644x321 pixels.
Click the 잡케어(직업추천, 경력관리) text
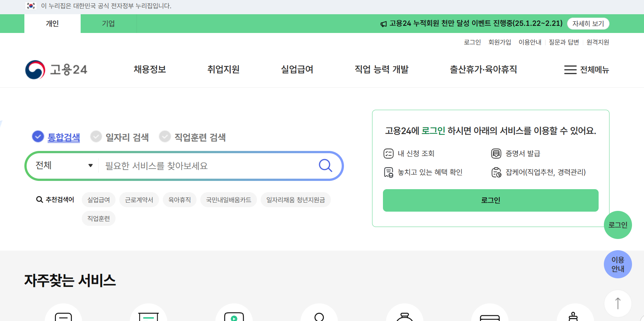click(x=546, y=172)
